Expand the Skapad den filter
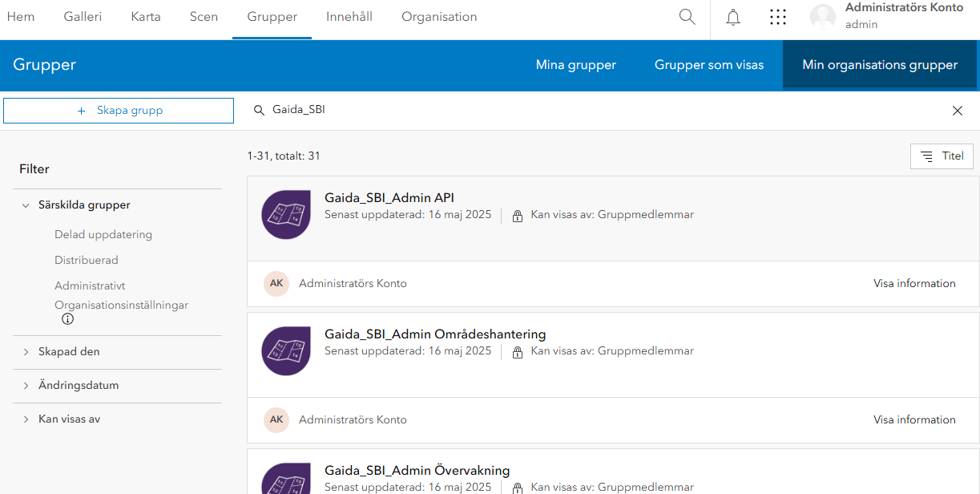The height and width of the screenshot is (494, 980). point(26,352)
